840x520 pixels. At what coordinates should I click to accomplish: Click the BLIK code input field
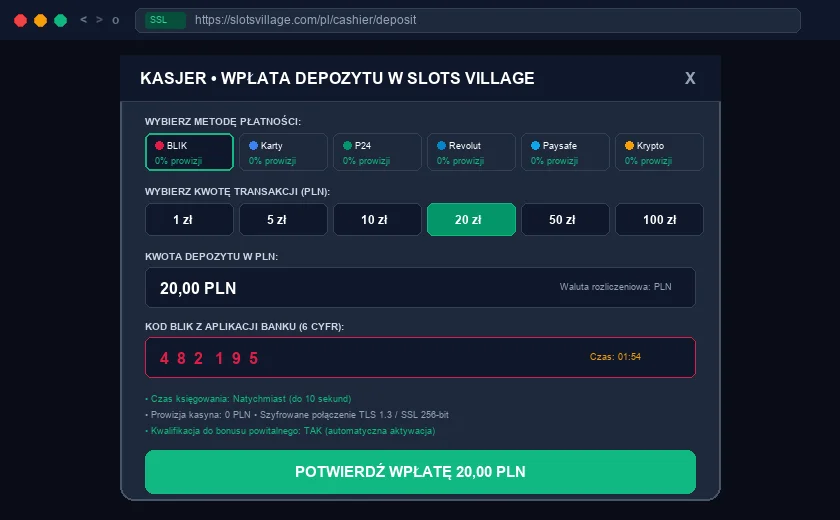pyautogui.click(x=421, y=358)
